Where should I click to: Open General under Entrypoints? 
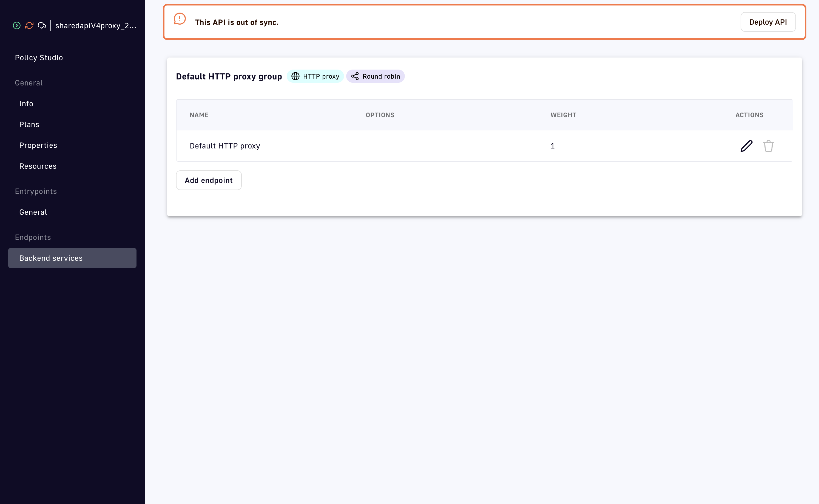pos(33,212)
